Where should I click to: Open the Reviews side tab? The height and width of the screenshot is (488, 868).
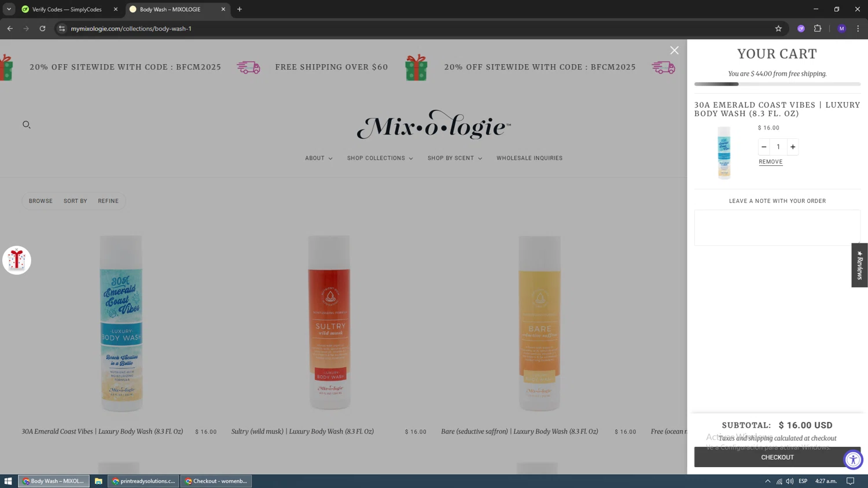[x=859, y=265]
